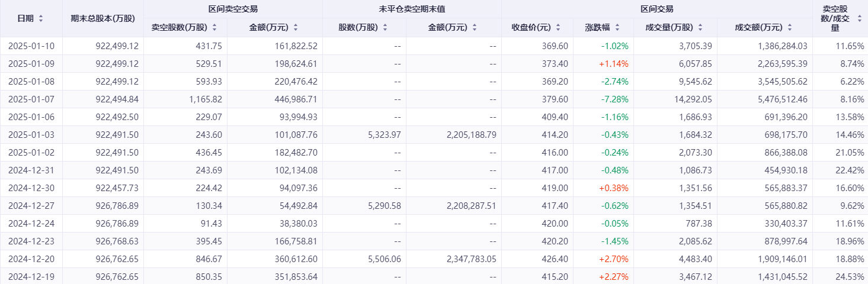Sort table by 日期 column sort icon
The height and width of the screenshot is (284, 868).
(x=41, y=18)
